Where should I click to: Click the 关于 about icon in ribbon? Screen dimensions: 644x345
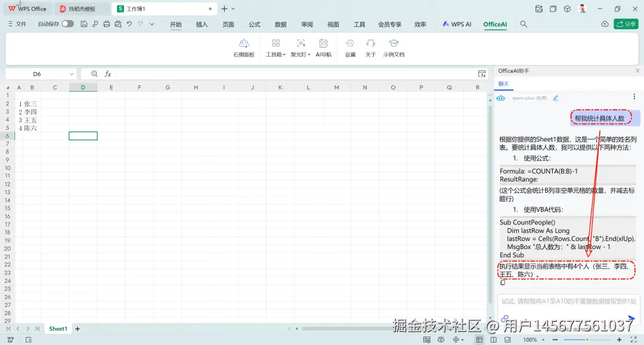pyautogui.click(x=370, y=47)
